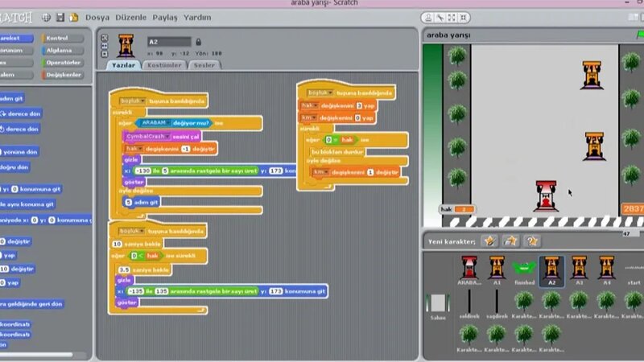
Task: Click the green flag above stage
Action: point(640,35)
